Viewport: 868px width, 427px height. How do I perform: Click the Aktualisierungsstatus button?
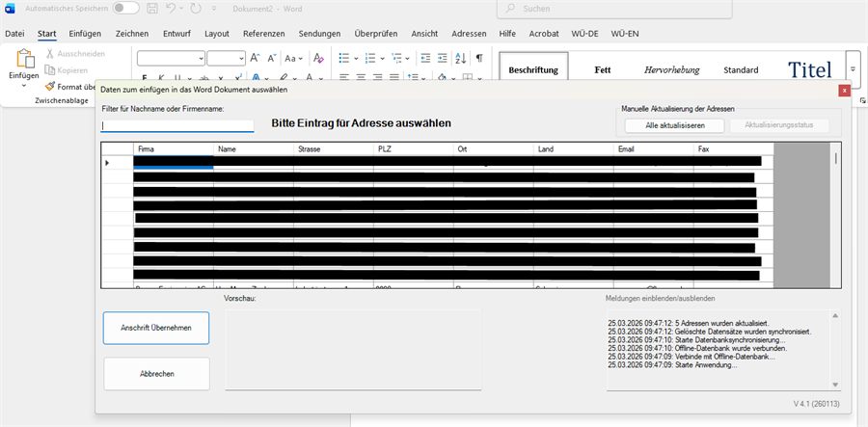point(779,125)
